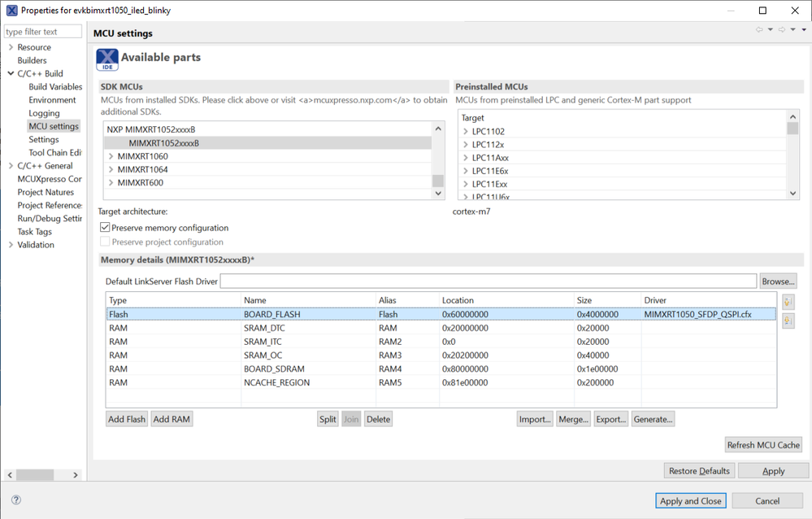
Task: Click Refresh MCU Cache button
Action: [763, 445]
